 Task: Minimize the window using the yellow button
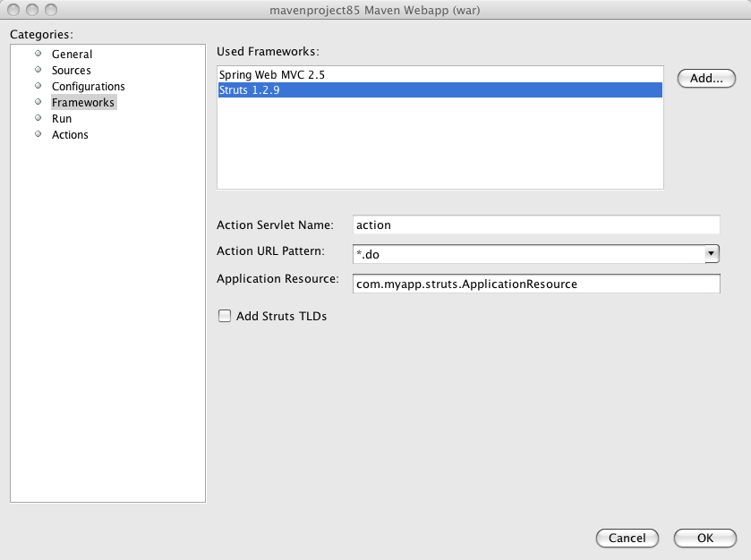(32, 10)
